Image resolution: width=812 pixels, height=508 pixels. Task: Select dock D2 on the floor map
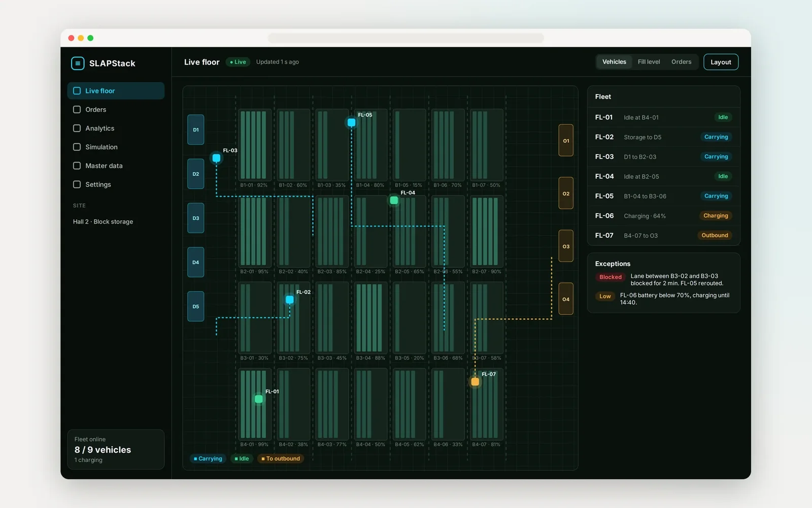(x=196, y=174)
